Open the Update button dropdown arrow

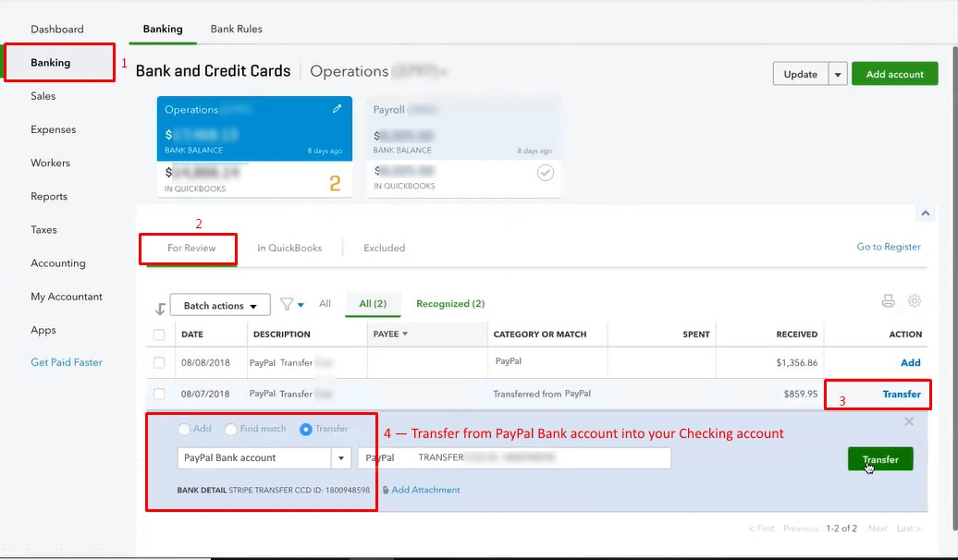pyautogui.click(x=838, y=74)
